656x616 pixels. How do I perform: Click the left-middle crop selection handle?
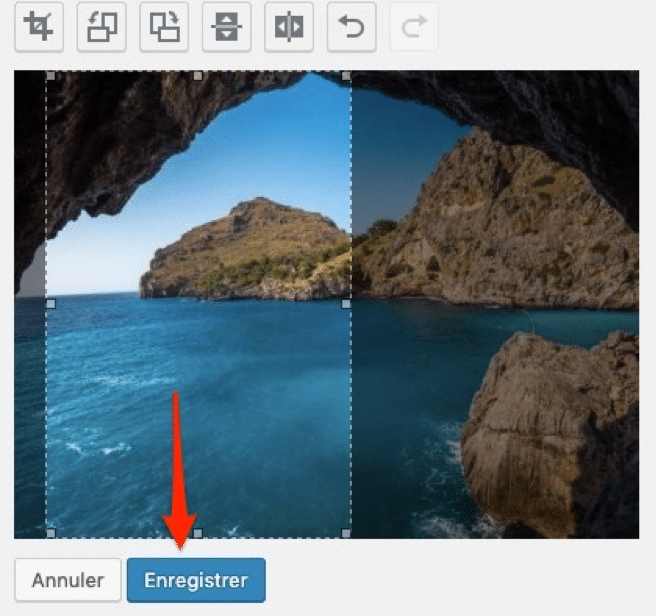(51, 304)
